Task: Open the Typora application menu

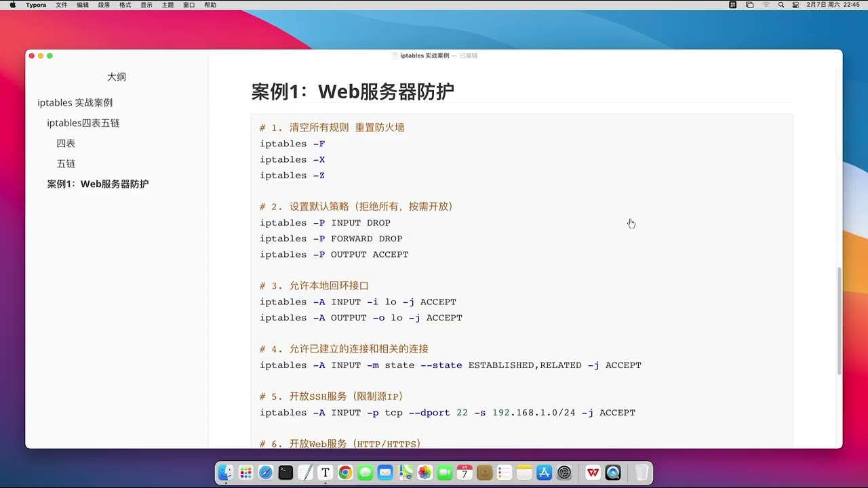Action: [36, 5]
